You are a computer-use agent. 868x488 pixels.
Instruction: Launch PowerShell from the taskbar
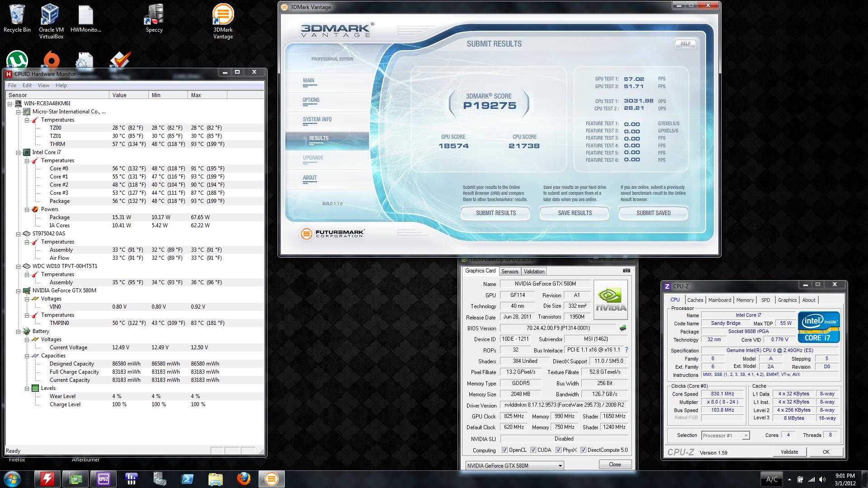(188, 479)
